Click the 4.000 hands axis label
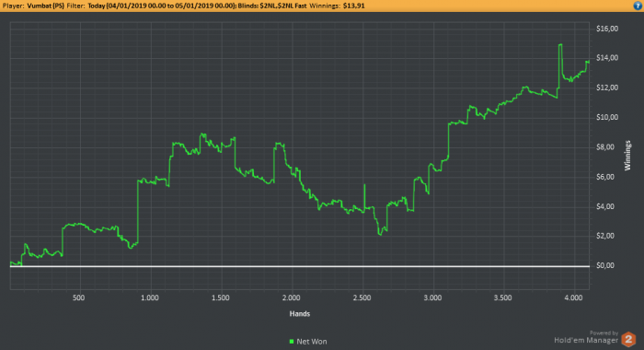The width and height of the screenshot is (644, 350). coord(574,297)
